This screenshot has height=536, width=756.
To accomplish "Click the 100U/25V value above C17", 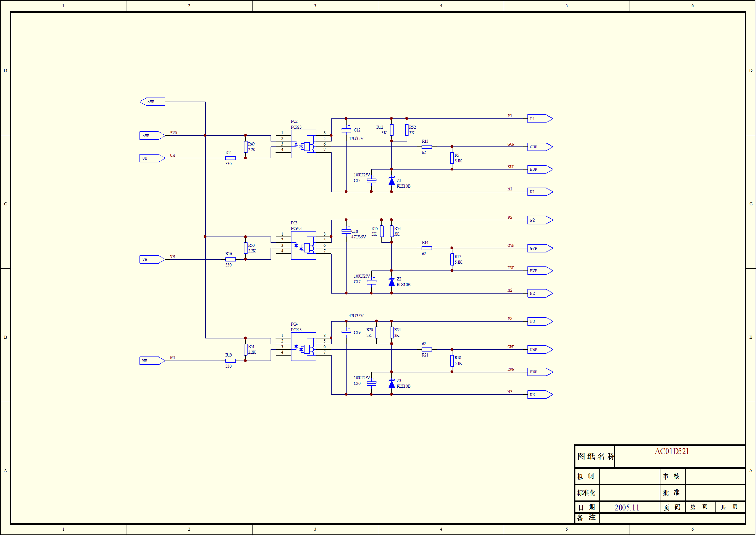I will (x=362, y=276).
